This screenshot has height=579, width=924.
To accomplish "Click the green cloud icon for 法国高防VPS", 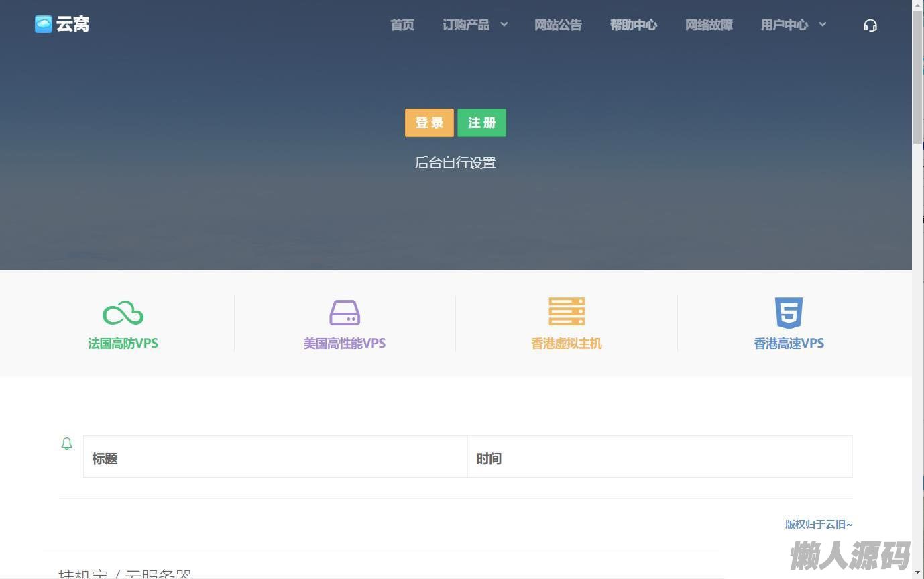I will [123, 313].
